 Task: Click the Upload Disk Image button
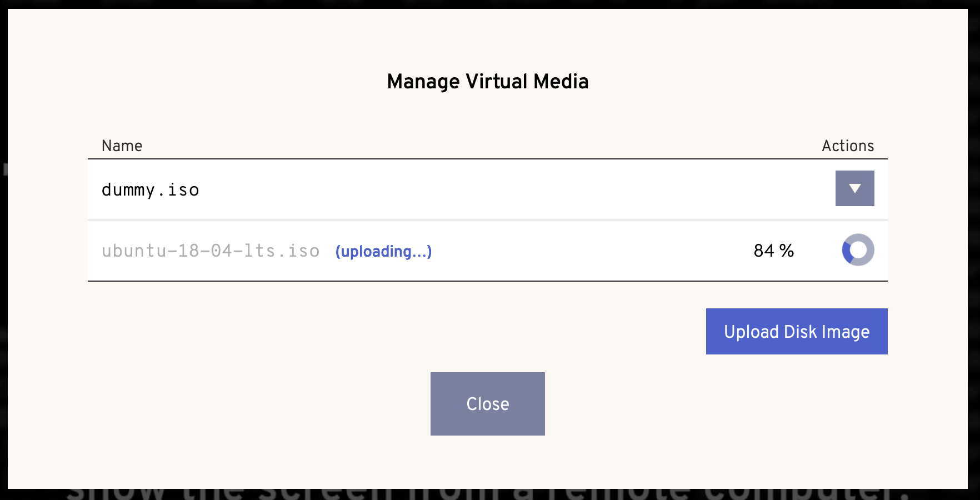pos(797,331)
